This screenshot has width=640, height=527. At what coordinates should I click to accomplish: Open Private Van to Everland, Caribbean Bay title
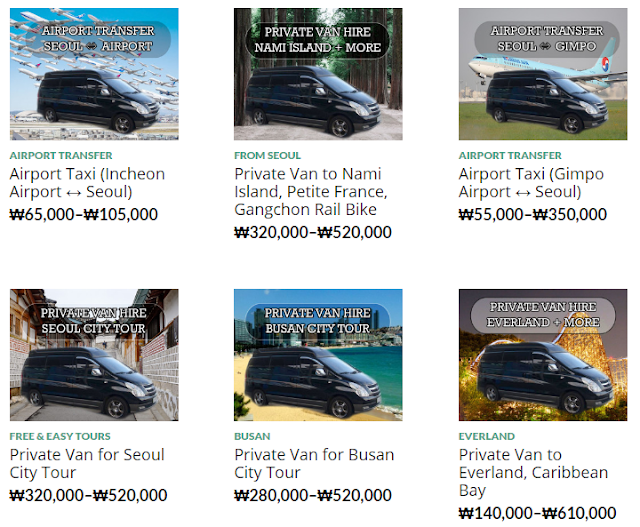pos(533,472)
